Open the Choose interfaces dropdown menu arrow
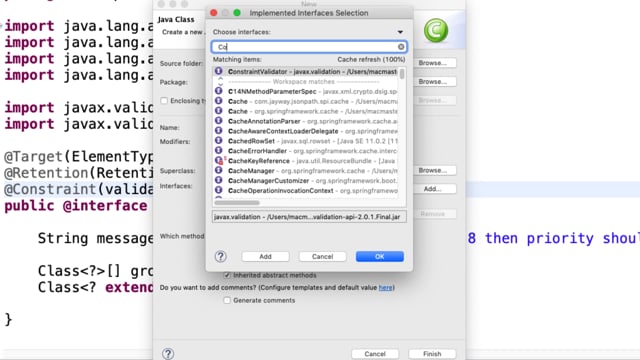Image resolution: width=640 pixels, height=360 pixels. 400,32
